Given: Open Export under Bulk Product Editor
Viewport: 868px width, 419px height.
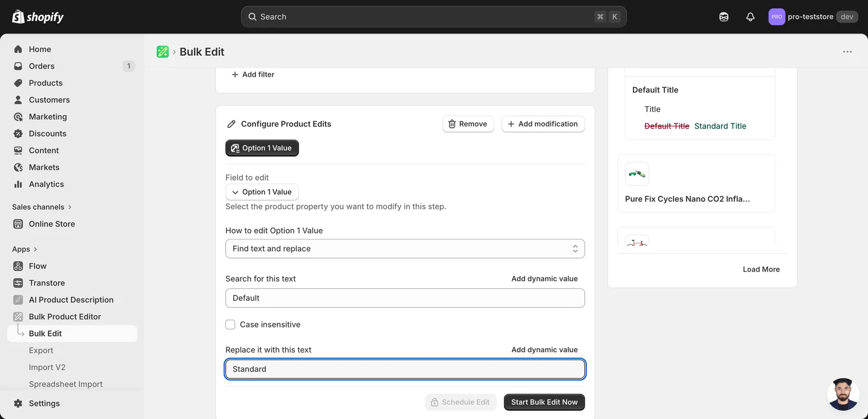Looking at the screenshot, I should (x=41, y=351).
